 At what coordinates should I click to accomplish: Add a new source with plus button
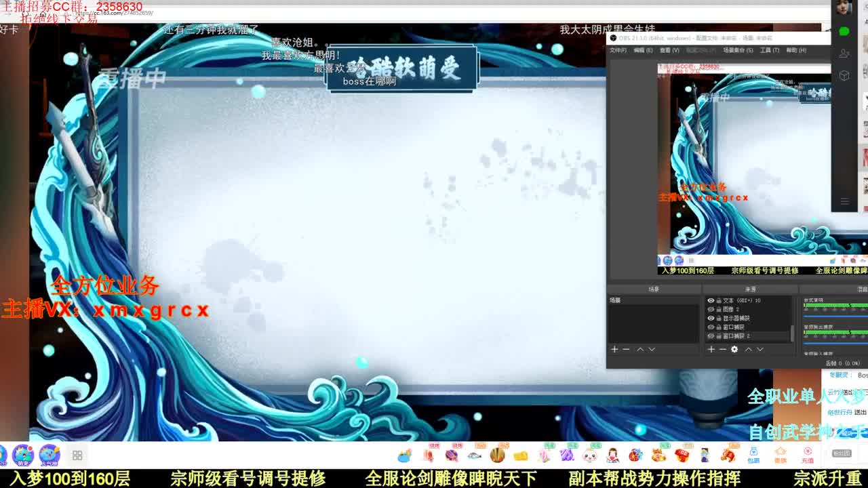tap(711, 349)
